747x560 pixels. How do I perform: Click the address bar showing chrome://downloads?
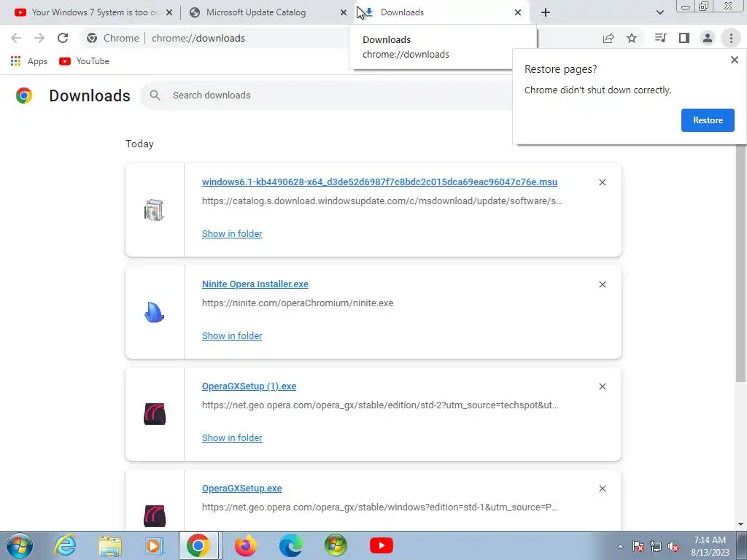click(x=198, y=38)
